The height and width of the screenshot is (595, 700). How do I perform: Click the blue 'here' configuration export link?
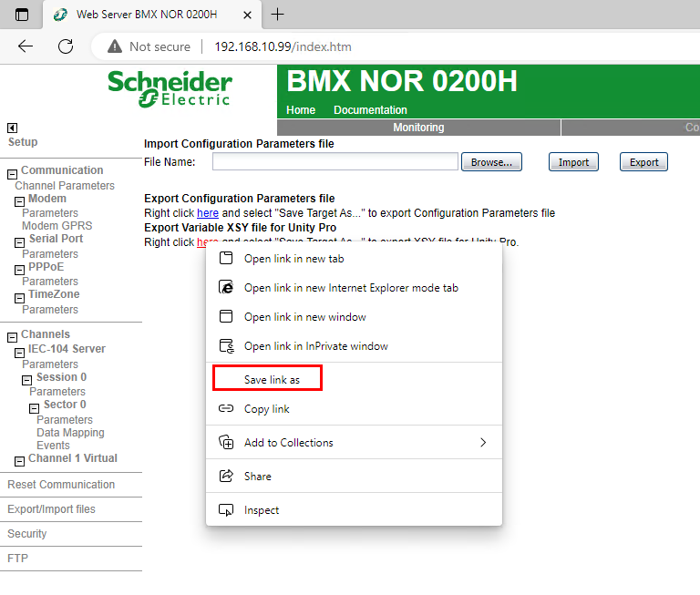point(208,213)
